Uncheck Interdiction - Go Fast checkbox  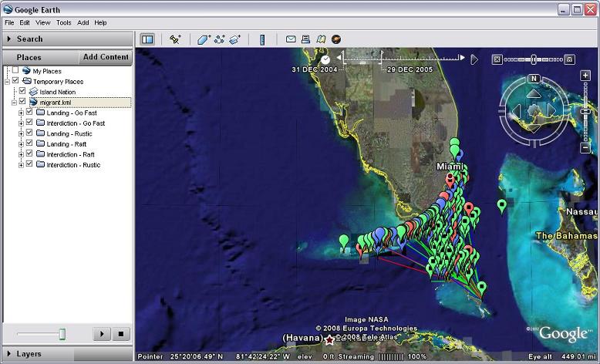coord(29,122)
